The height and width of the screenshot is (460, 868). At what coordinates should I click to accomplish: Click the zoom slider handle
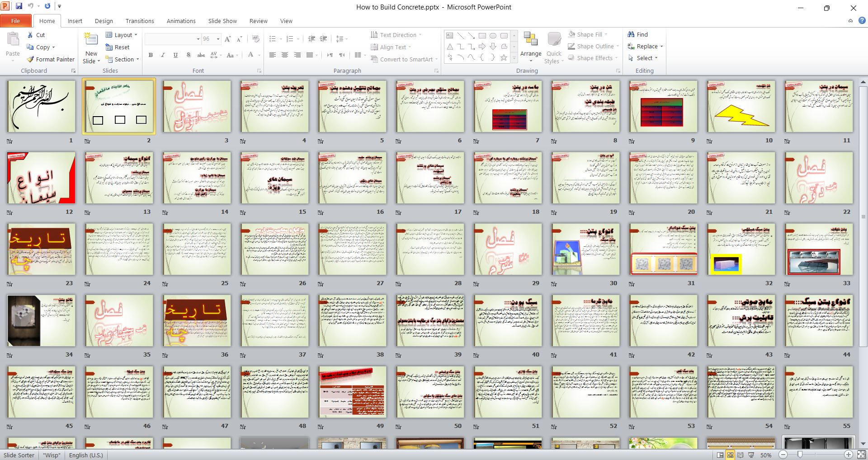(800, 455)
